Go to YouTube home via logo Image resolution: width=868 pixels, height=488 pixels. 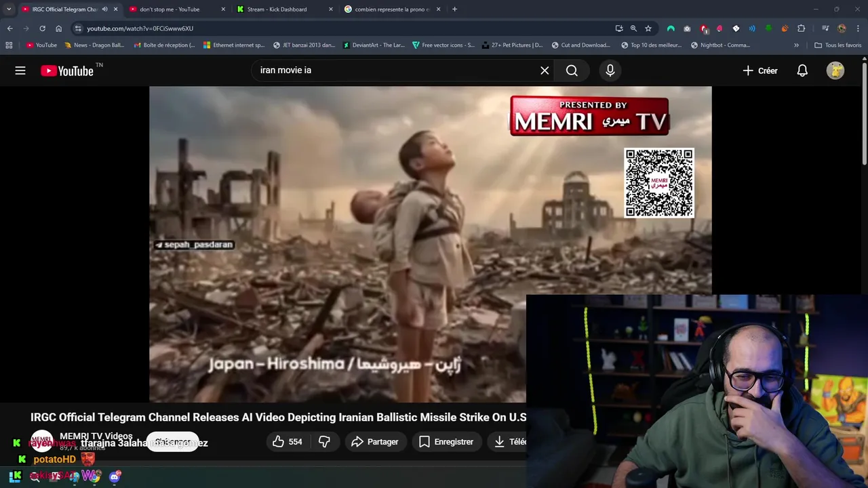pos(67,70)
